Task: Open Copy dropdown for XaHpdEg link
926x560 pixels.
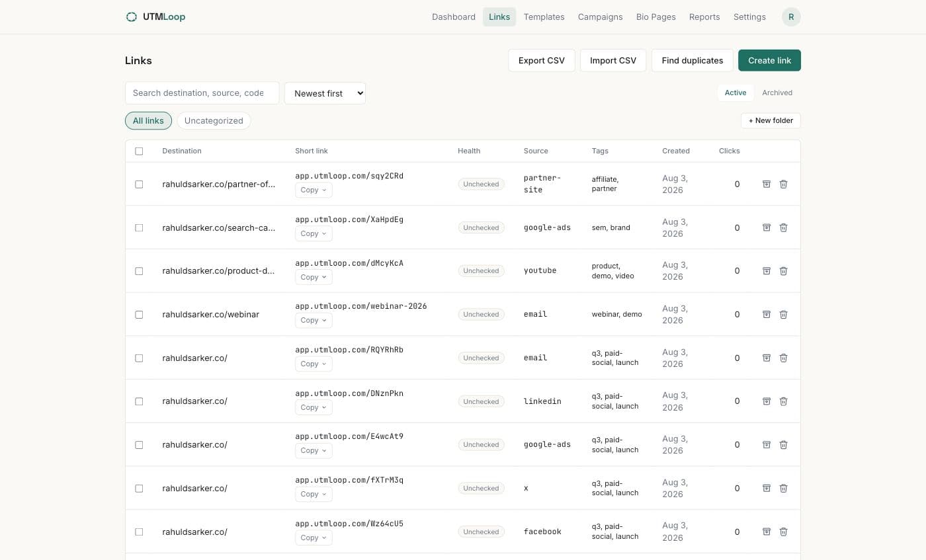Action: (x=314, y=233)
